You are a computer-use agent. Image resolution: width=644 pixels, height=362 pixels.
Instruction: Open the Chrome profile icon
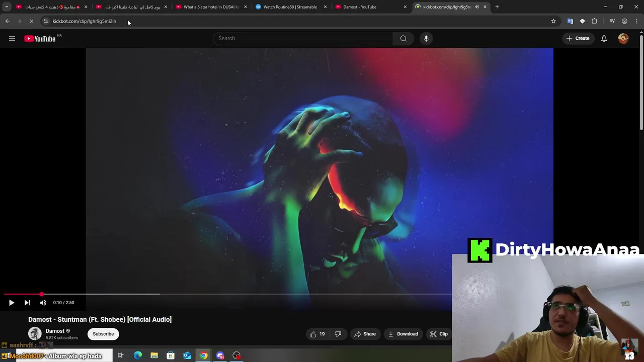pos(624,21)
